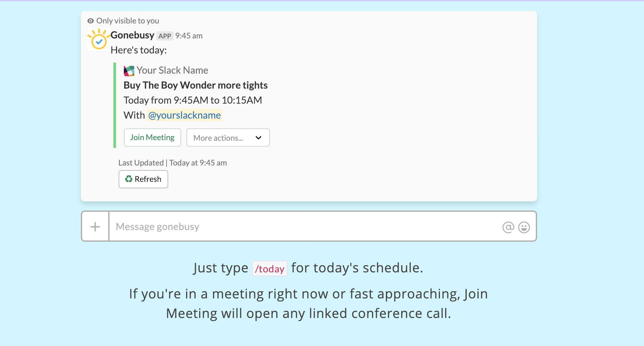
Task: Click the green event color bar on the meeting card
Action: (115, 104)
